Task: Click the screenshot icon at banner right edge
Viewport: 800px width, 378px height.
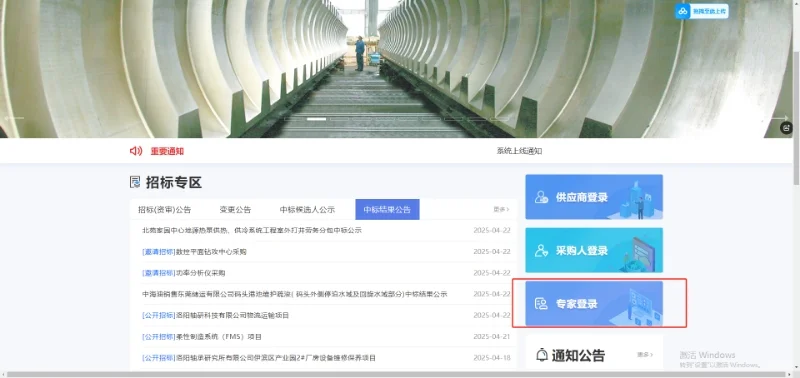Action: pos(786,128)
